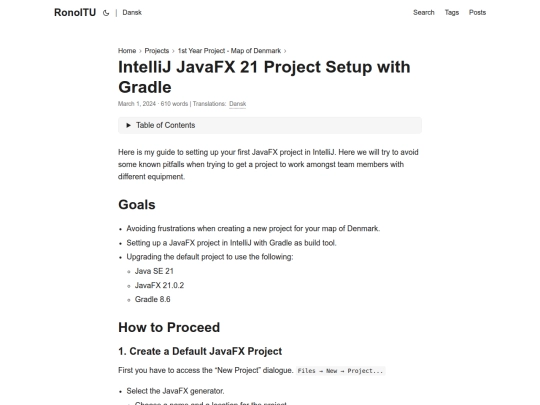Click the chevron after the Home breadcrumb
This screenshot has width=540, height=405.
140,51
